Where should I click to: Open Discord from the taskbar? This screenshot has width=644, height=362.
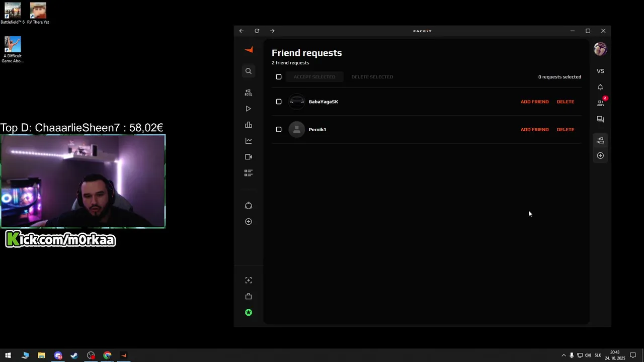click(x=58, y=355)
